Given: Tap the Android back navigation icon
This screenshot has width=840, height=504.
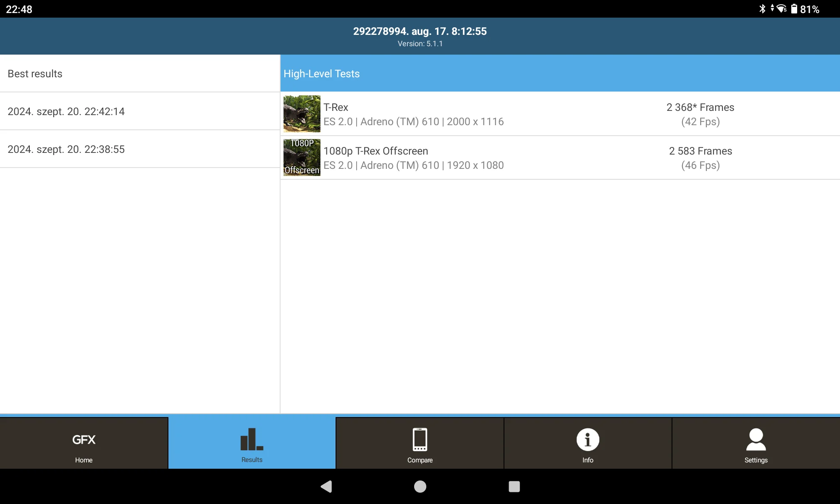Looking at the screenshot, I should 326,486.
